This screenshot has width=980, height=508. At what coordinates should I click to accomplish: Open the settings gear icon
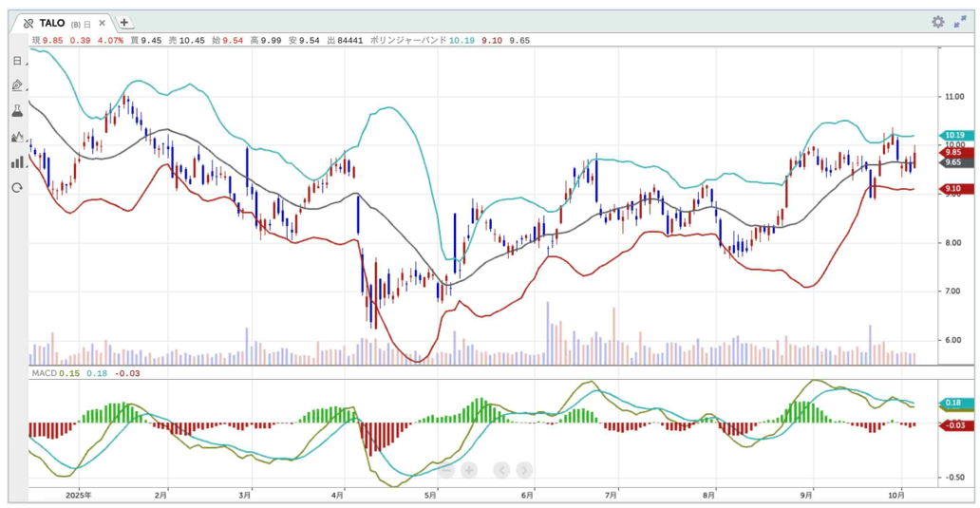tap(938, 22)
